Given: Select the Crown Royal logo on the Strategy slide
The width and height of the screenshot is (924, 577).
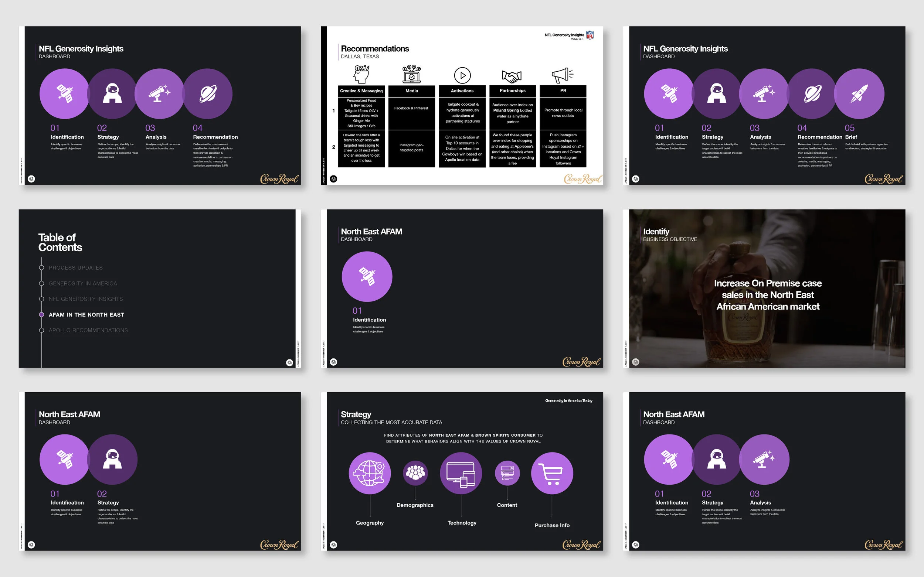Looking at the screenshot, I should 581,544.
